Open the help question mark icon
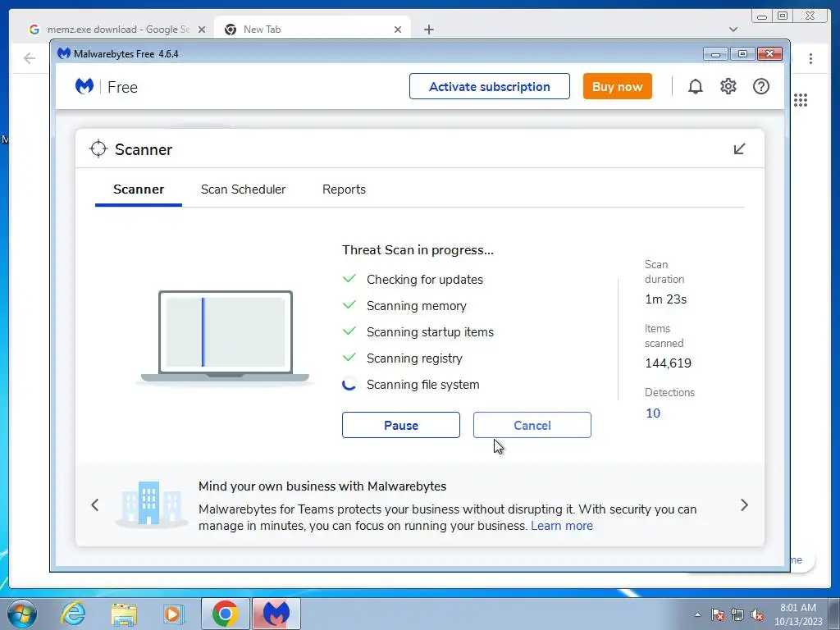The height and width of the screenshot is (630, 840). (760, 86)
